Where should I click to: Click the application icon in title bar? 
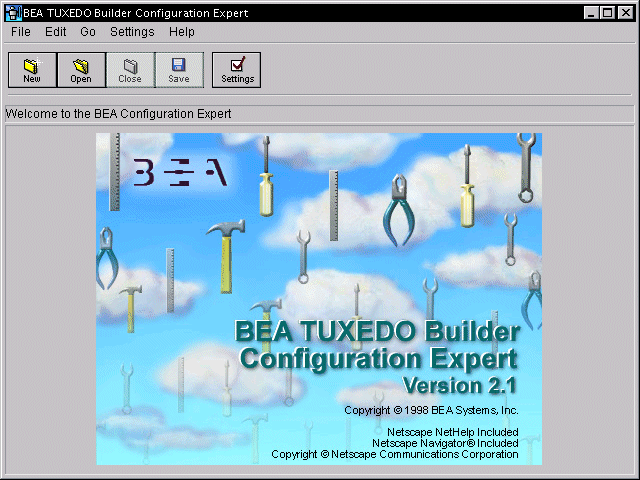13,13
